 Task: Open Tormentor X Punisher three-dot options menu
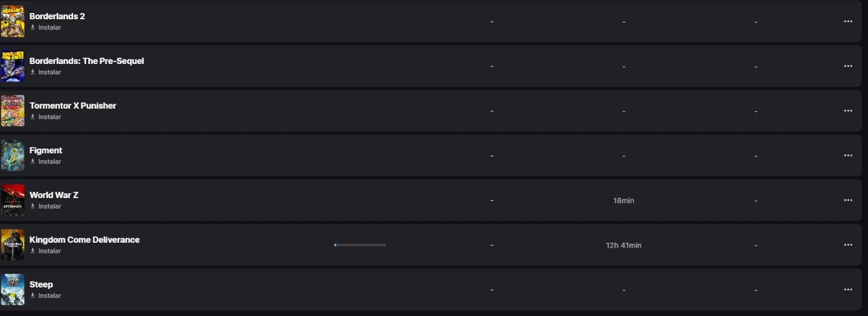[848, 111]
